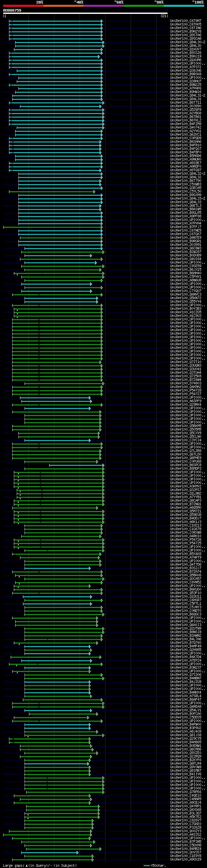The image size is (207, 868).
Task: Click the UniRef100_Q1L8N2 label
Action: point(186,493)
